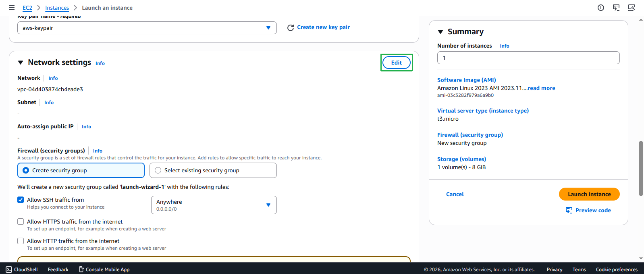Image resolution: width=644 pixels, height=274 pixels.
Task: Open the hamburger navigation menu
Action: pos(12,8)
